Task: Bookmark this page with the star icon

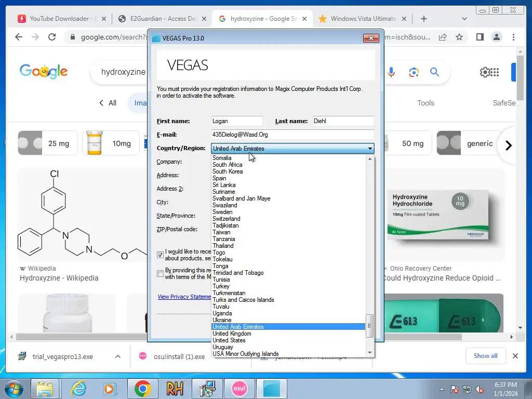Action: point(459,37)
